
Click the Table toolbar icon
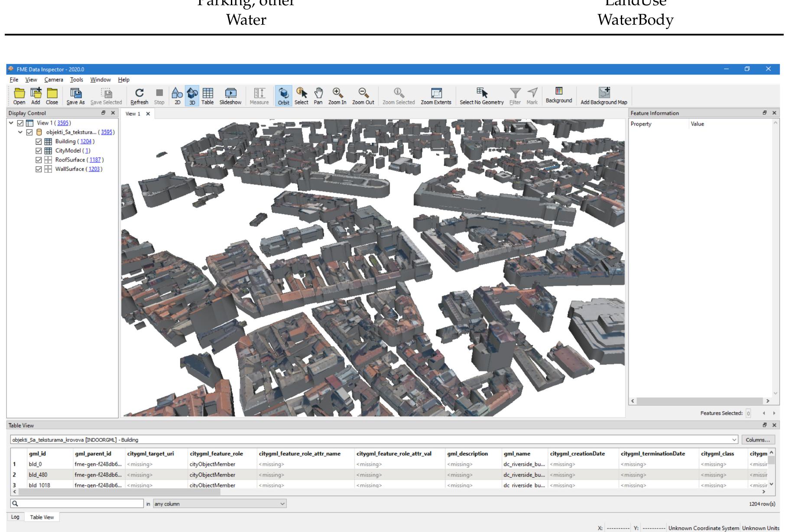208,96
